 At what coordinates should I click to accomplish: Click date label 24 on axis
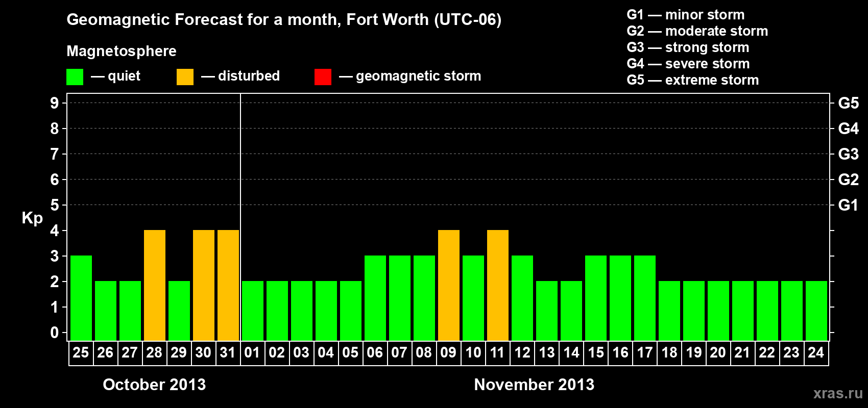tap(816, 353)
